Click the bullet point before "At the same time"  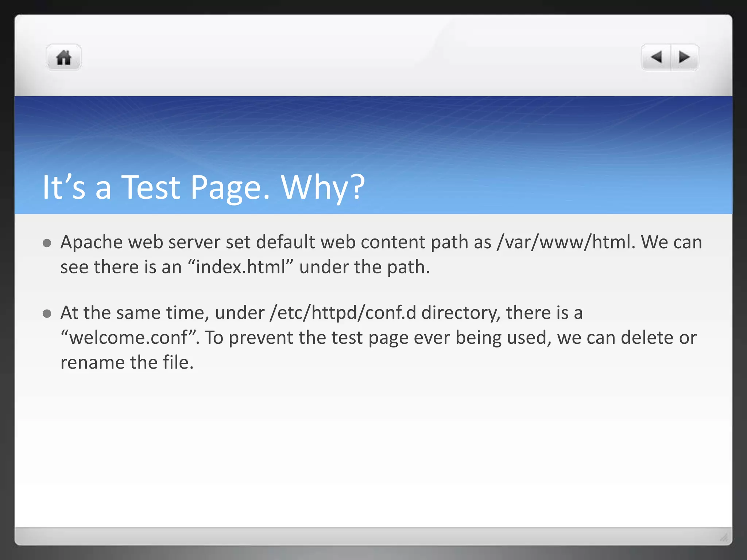pos(47,314)
